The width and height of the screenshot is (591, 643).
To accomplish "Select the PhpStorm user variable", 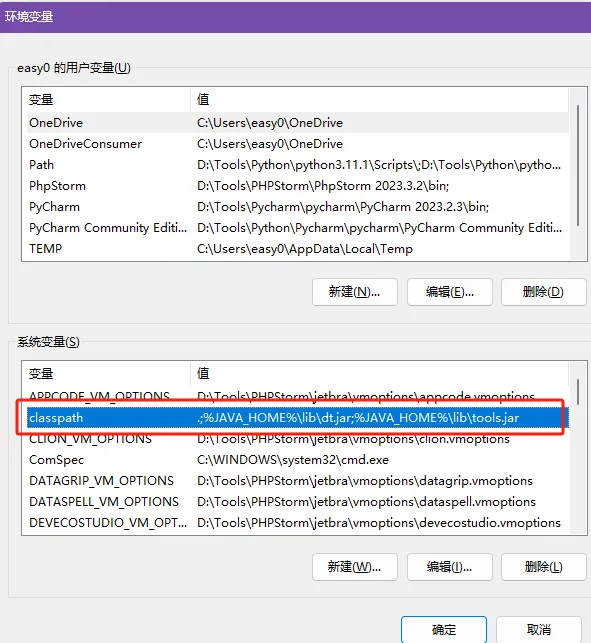I will pos(298,186).
